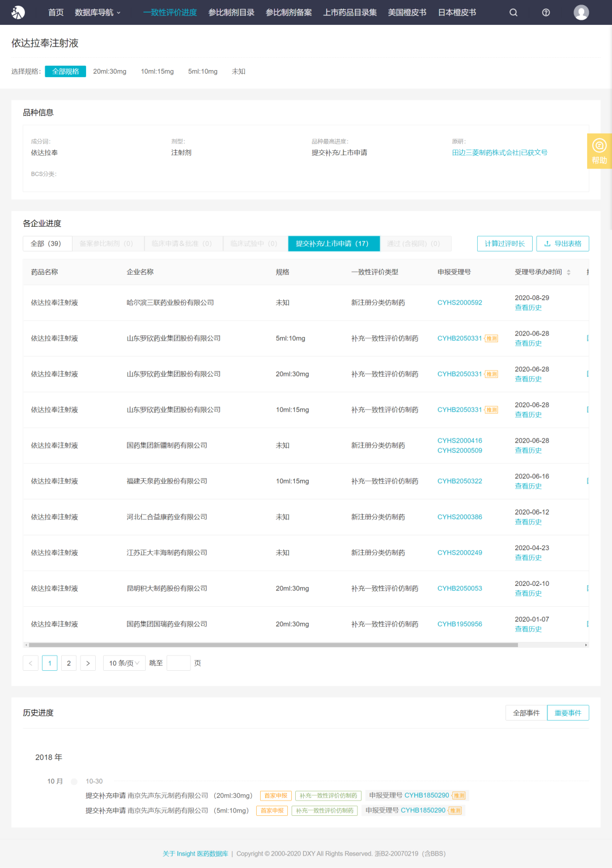Click company 福建天泉药业股份有限公司 cell
Image resolution: width=612 pixels, height=868 pixels.
tap(167, 481)
